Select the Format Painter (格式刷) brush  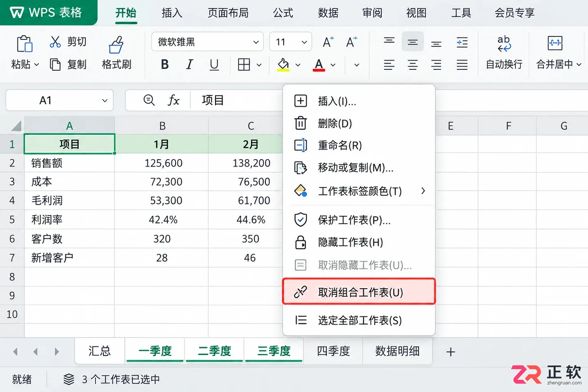click(x=116, y=45)
